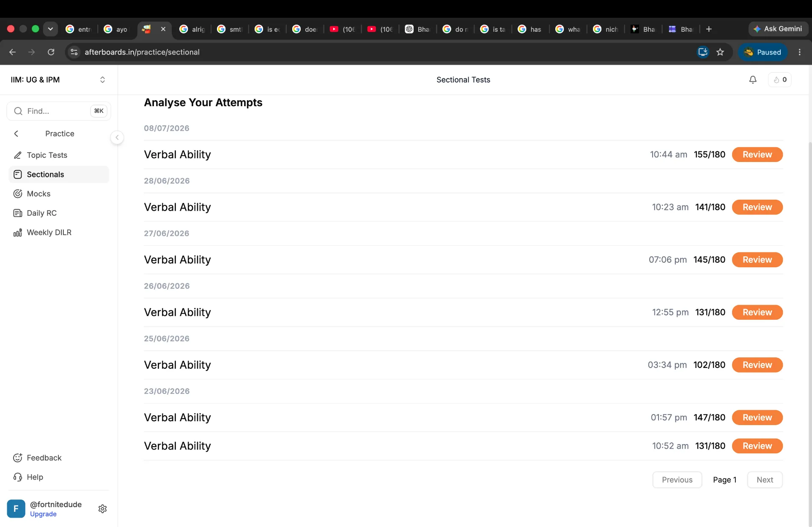The width and height of the screenshot is (812, 527).
Task: Click the address bar URL
Action: pyautogui.click(x=142, y=52)
